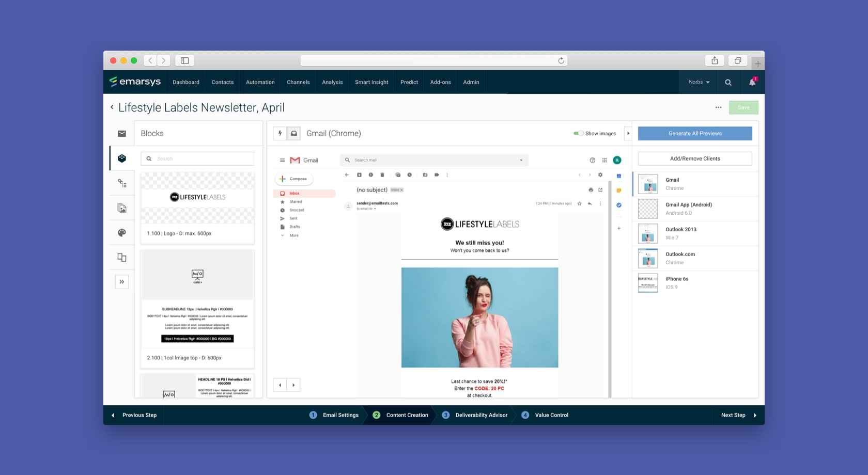868x475 pixels.
Task: Open the personalization tree sidebar icon
Action: 122,183
